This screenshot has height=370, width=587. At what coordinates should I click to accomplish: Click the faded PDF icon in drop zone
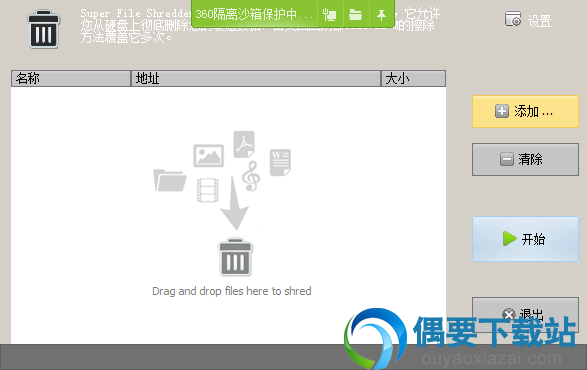coord(244,144)
